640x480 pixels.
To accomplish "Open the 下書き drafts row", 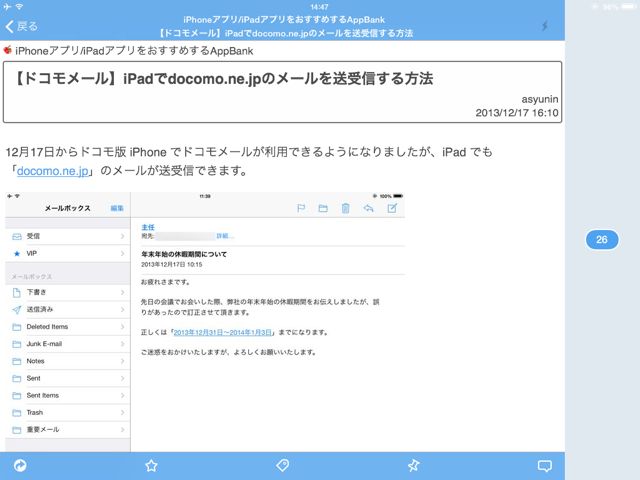I will [x=68, y=292].
